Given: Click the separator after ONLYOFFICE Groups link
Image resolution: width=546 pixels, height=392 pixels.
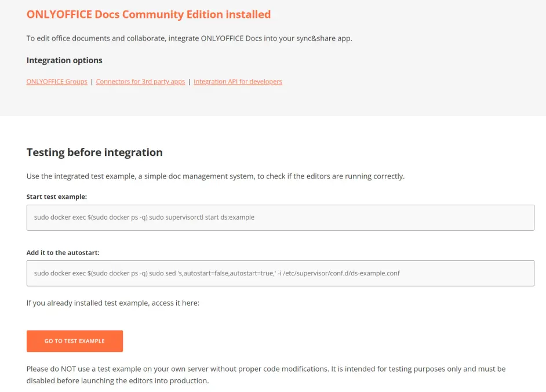Looking at the screenshot, I should 92,82.
